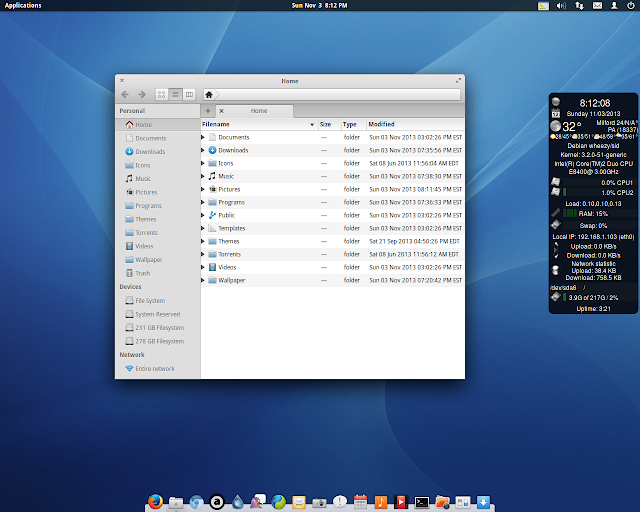640x512 pixels.
Task: Open Downloads in the sidebar
Action: pos(149,152)
